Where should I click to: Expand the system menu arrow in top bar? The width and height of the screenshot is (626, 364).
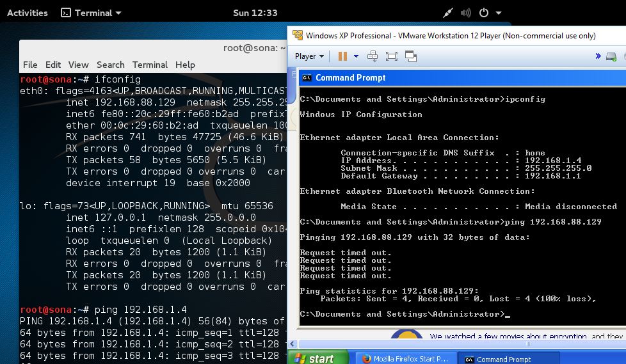pyautogui.click(x=499, y=13)
